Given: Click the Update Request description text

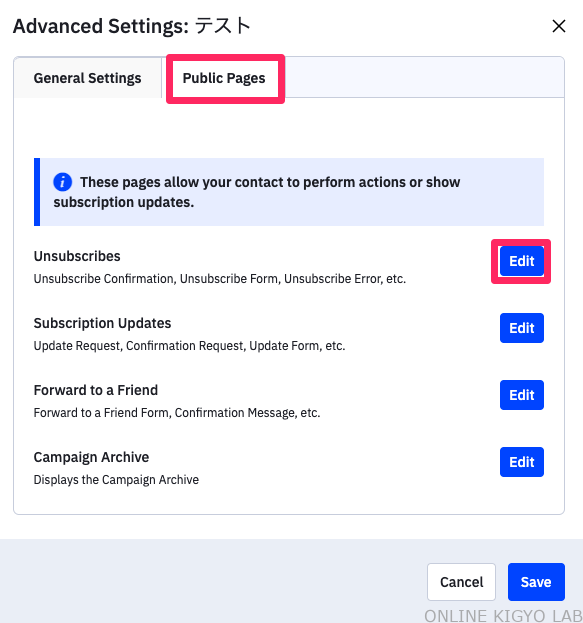Looking at the screenshot, I should (x=189, y=346).
